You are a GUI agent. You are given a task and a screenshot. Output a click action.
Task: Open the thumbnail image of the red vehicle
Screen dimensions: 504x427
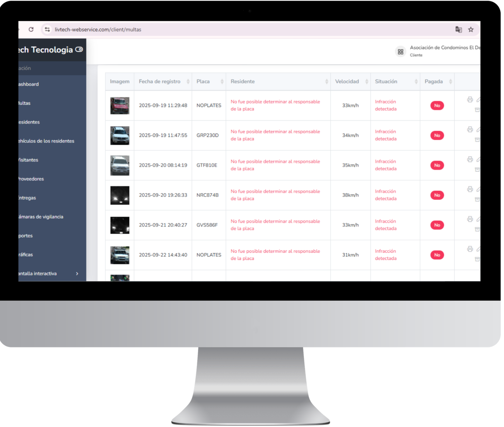(120, 105)
